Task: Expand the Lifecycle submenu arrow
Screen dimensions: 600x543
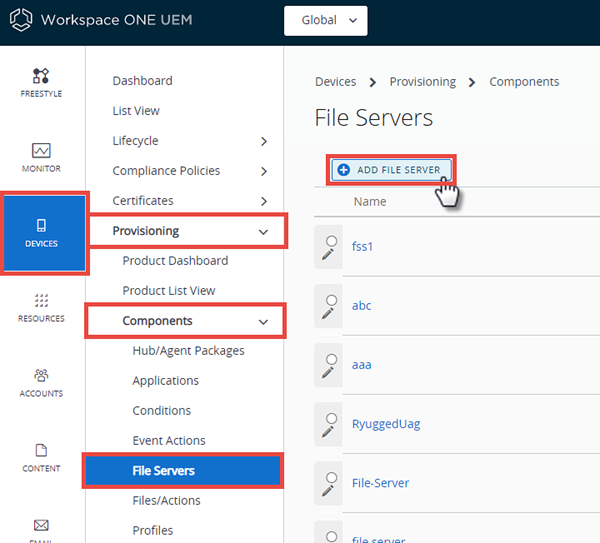Action: (264, 141)
